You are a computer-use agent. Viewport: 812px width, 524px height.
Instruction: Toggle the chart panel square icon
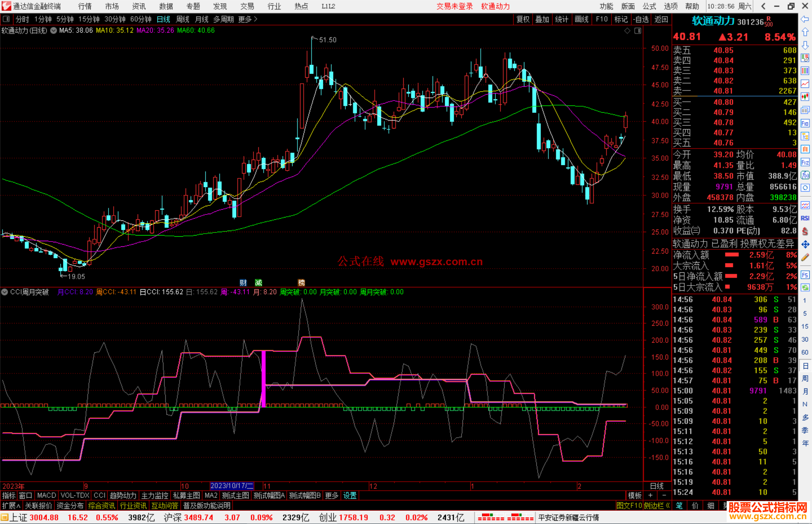[x=638, y=31]
